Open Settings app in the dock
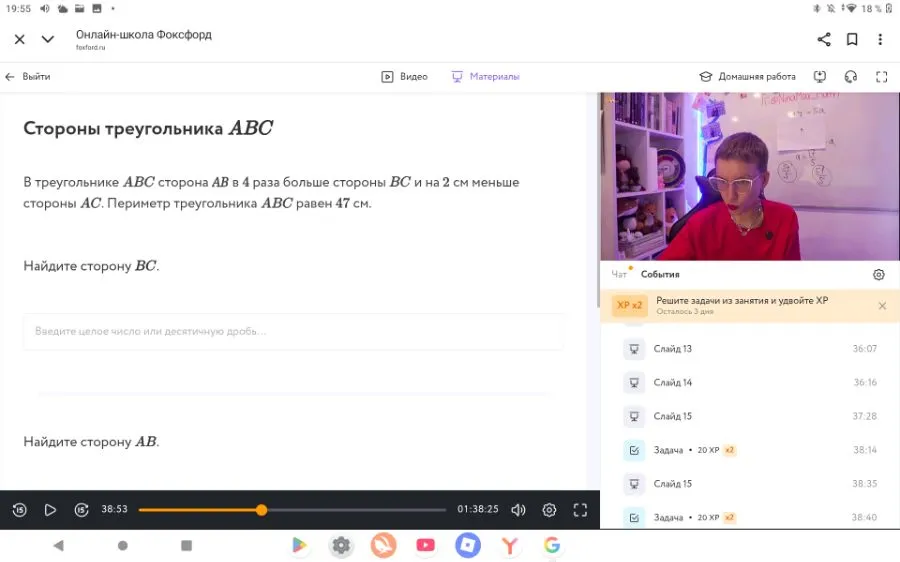The width and height of the screenshot is (900, 562). (341, 545)
